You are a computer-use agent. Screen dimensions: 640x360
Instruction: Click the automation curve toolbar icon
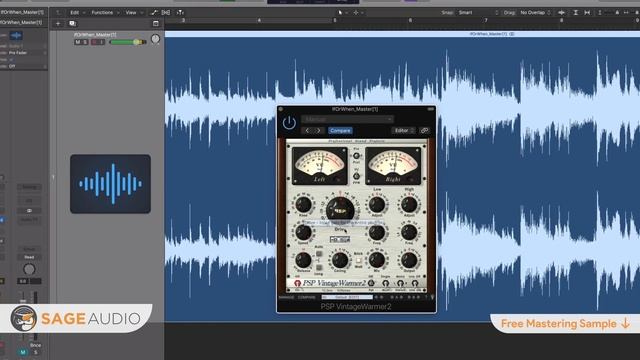tap(154, 13)
